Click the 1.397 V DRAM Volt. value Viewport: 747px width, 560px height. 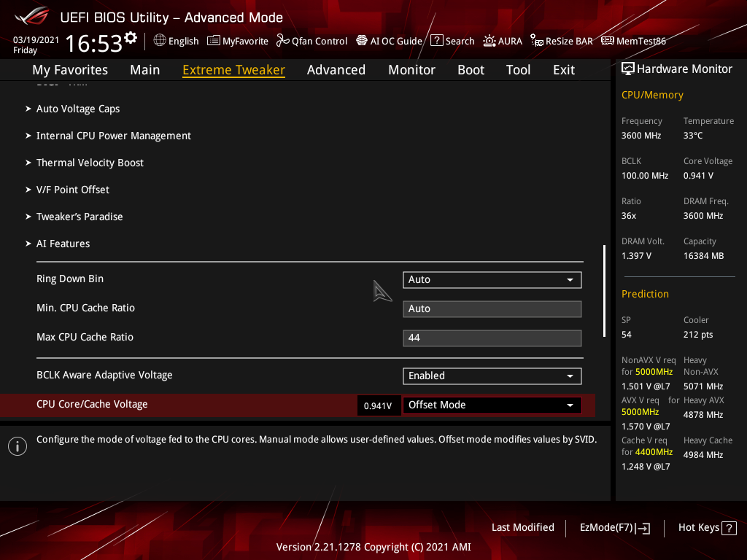point(636,256)
